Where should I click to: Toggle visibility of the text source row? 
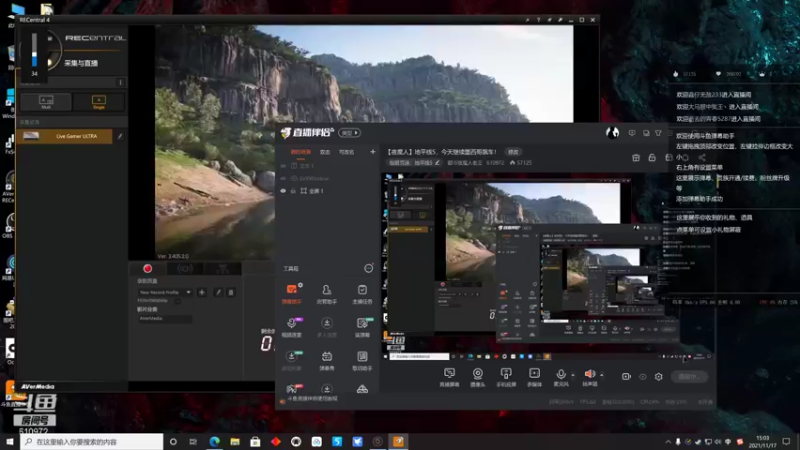283,166
